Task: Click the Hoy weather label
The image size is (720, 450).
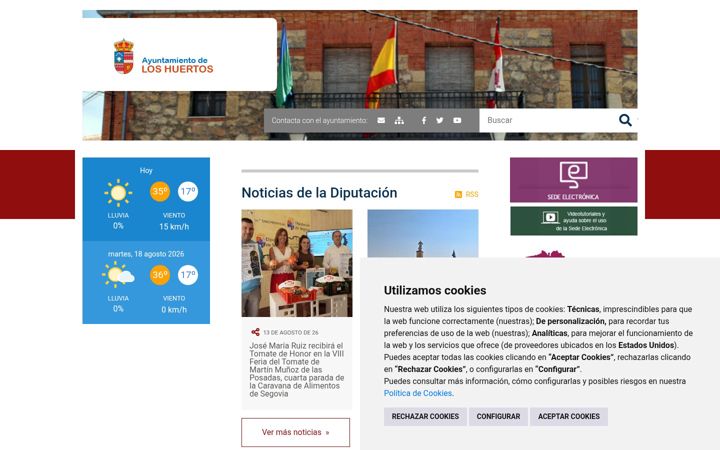Action: tap(146, 170)
